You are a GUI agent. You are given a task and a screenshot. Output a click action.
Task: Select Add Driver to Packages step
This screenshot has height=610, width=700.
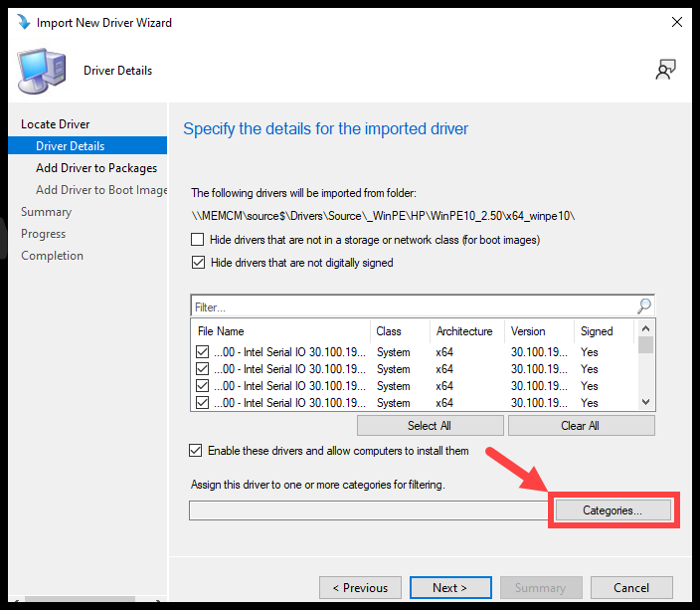[x=96, y=168]
